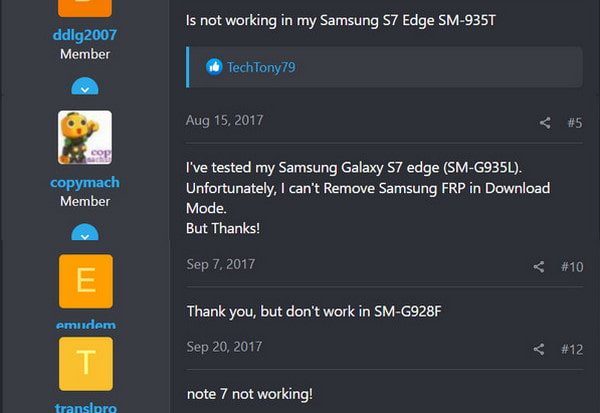Open ddlg2007's profile username link

point(85,35)
